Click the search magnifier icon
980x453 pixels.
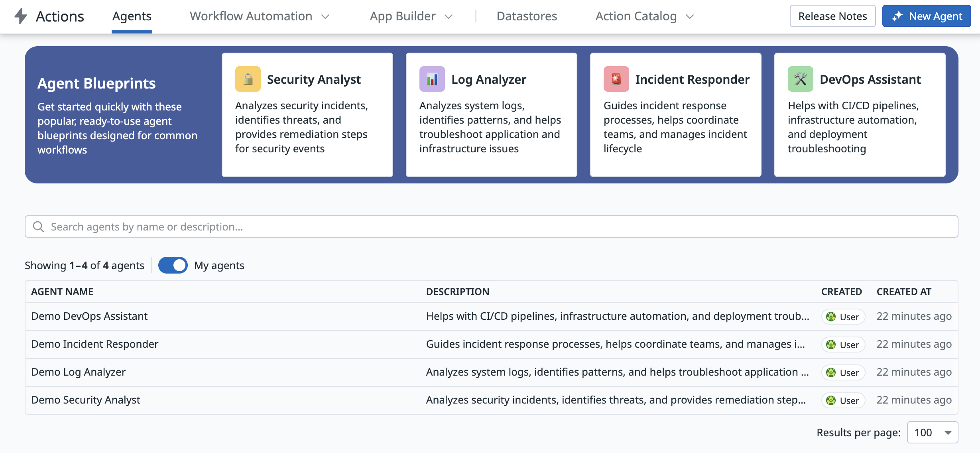coord(38,226)
